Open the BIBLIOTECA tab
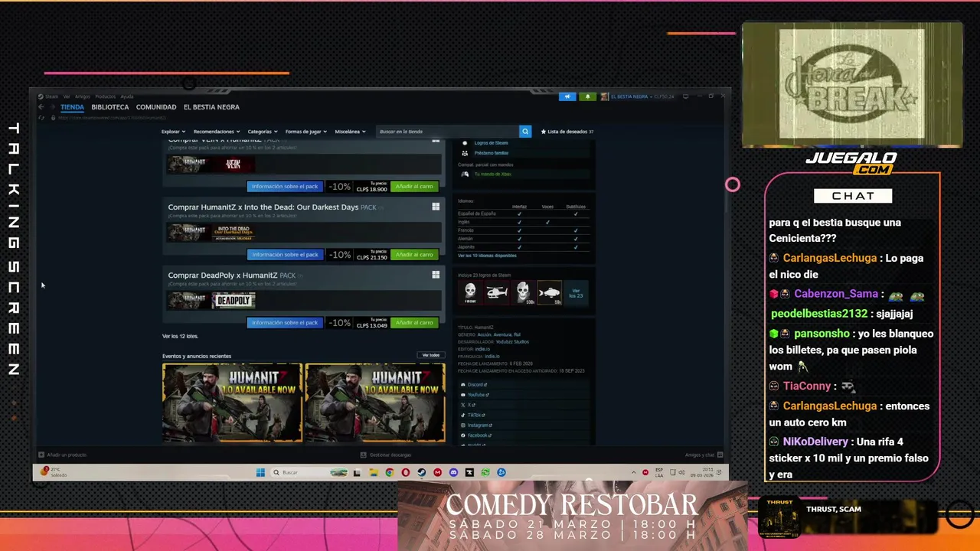980x551 pixels. [x=110, y=107]
